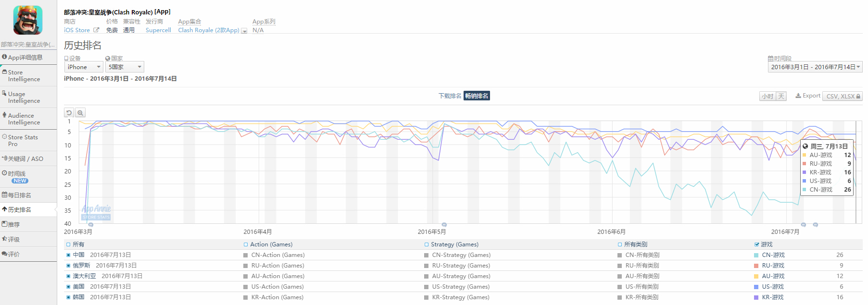The height and width of the screenshot is (305, 868).
Task: Click the CSV, XLSX export button
Action: pos(843,96)
